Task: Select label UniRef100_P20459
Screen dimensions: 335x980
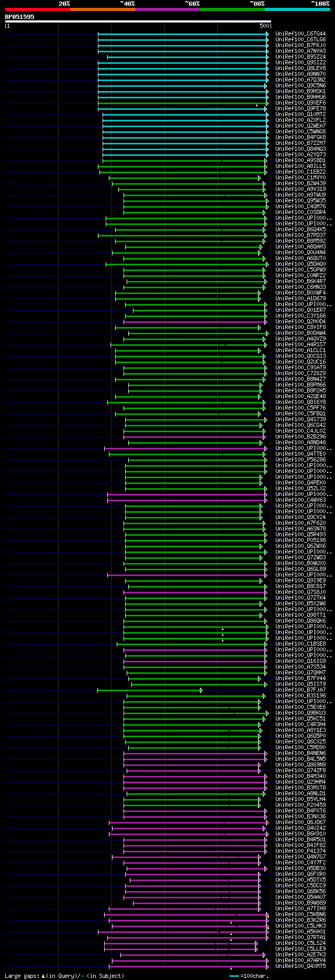Action: [300, 805]
